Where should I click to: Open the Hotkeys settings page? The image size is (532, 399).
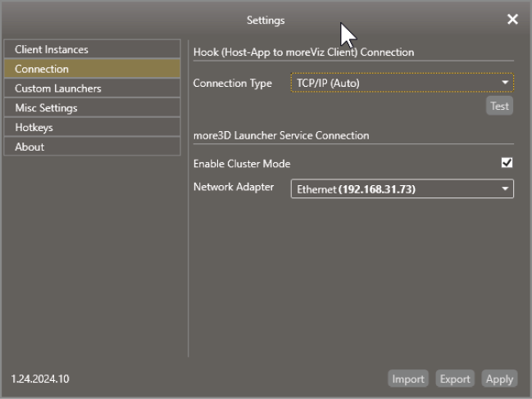tap(93, 127)
